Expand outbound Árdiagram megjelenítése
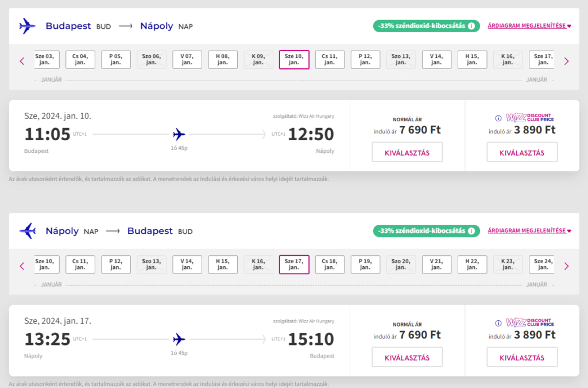Image resolution: width=588 pixels, height=388 pixels. coord(529,26)
